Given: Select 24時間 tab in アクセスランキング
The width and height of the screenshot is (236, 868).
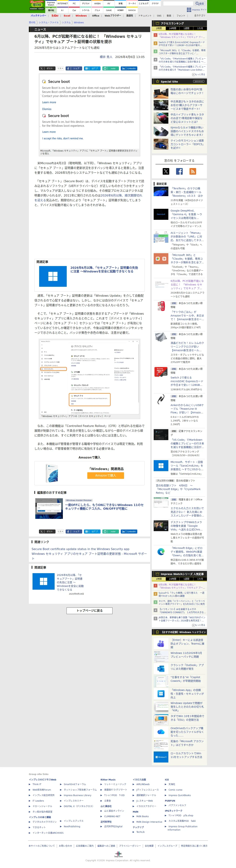Looking at the screenshot, I should tap(173, 28).
